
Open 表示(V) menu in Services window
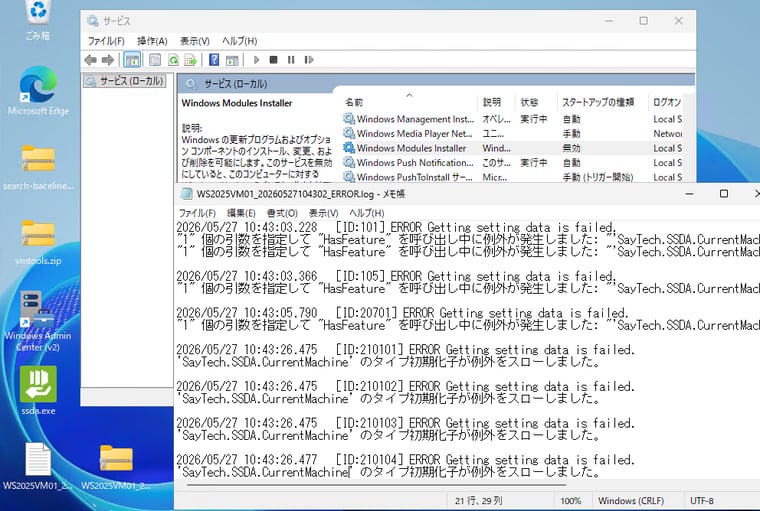195,41
